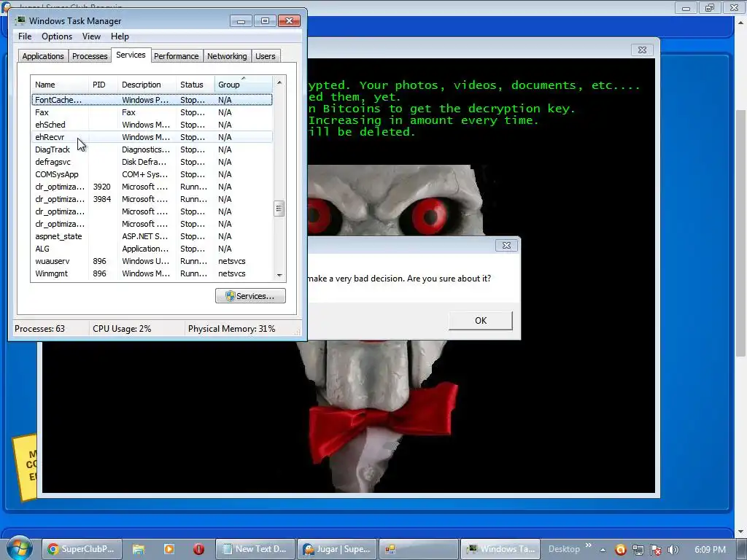Select the clr_optimiza row with PID 3920
Image resolution: width=747 pixels, height=560 pixels.
pyautogui.click(x=152, y=187)
